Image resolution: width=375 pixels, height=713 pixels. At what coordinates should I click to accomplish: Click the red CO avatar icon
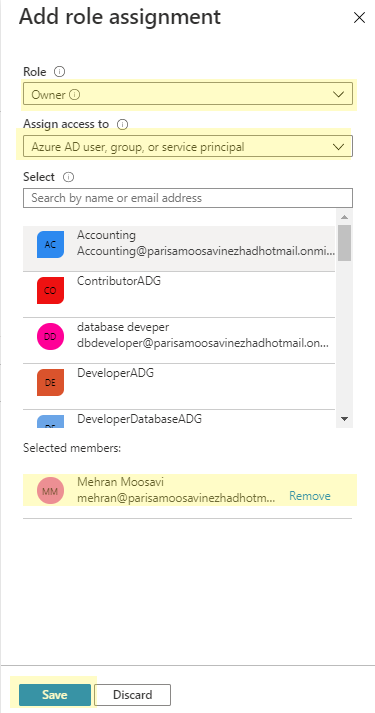(x=50, y=291)
